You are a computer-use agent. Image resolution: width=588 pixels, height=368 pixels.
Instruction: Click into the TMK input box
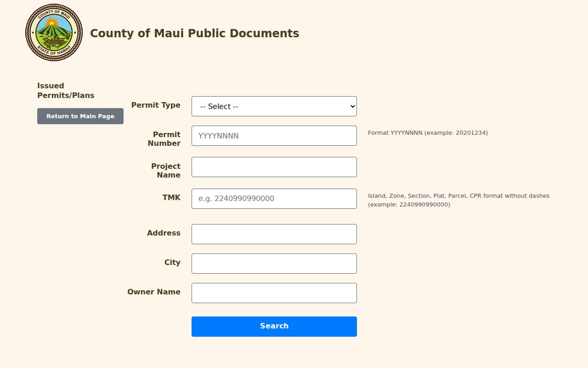274,199
